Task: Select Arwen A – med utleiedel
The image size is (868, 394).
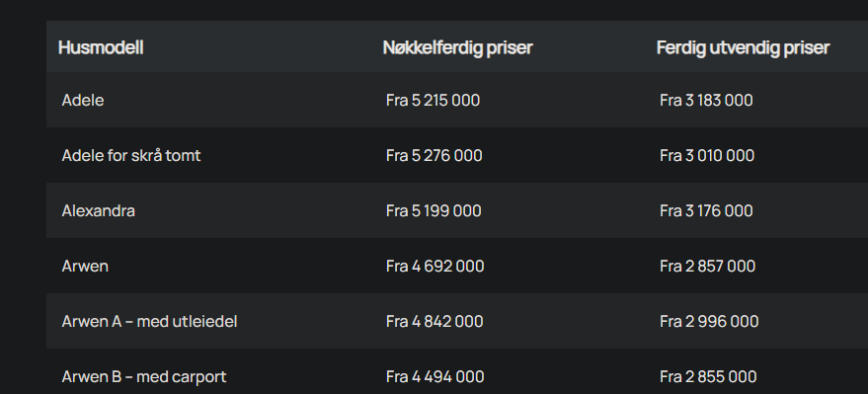Action: pos(149,322)
